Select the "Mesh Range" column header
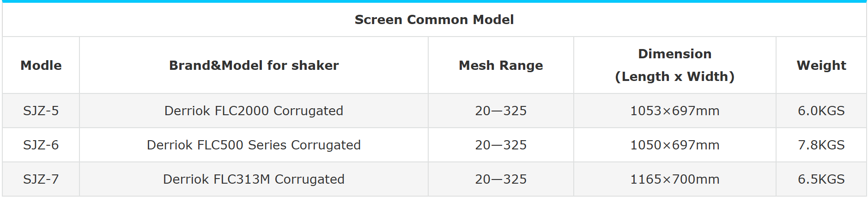Screen dimensions: 868x198 (501, 65)
